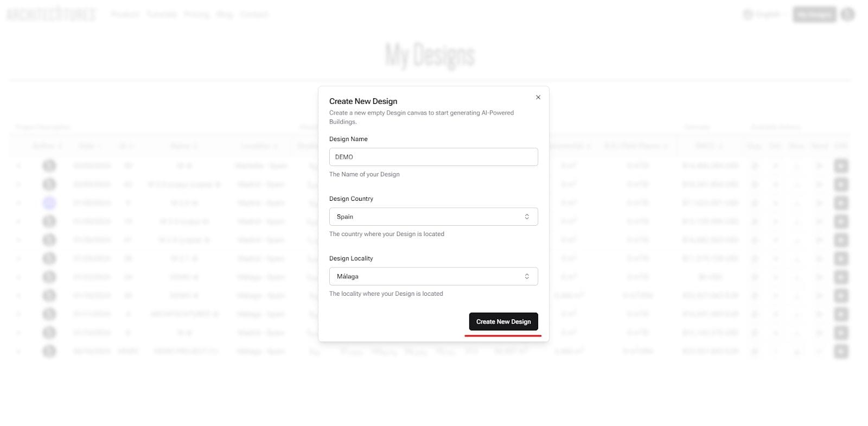Click the chevron on the Design Locality selector
This screenshot has height=426, width=868.
pos(527,276)
